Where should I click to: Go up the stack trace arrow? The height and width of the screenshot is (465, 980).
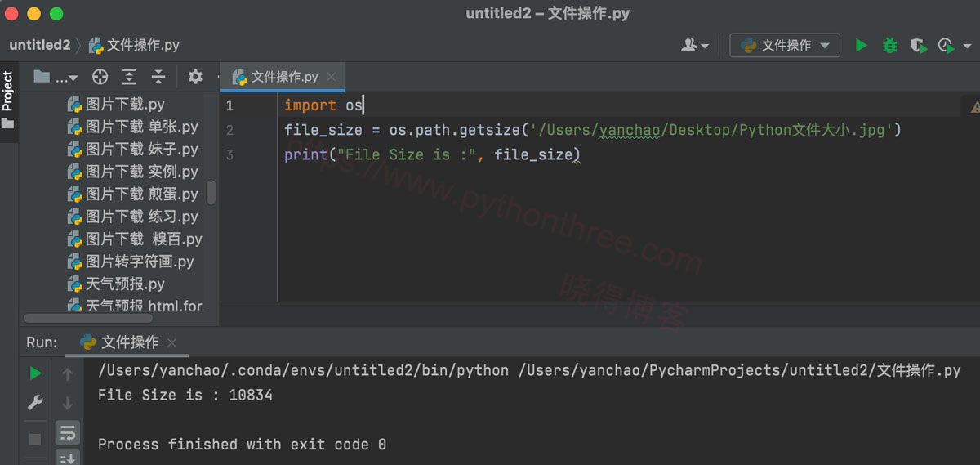(68, 374)
